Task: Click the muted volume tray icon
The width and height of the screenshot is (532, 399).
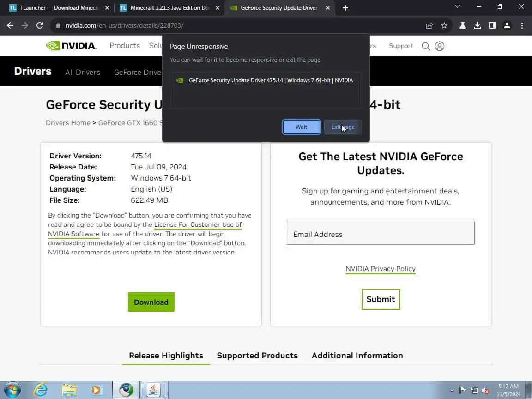Action: (485, 390)
